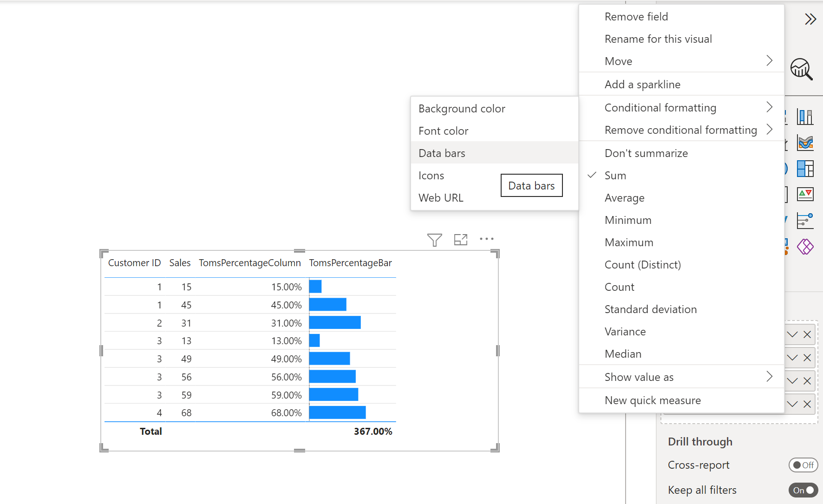823x504 pixels.
Task: Expand the Show value as submenu arrow
Action: [769, 377]
